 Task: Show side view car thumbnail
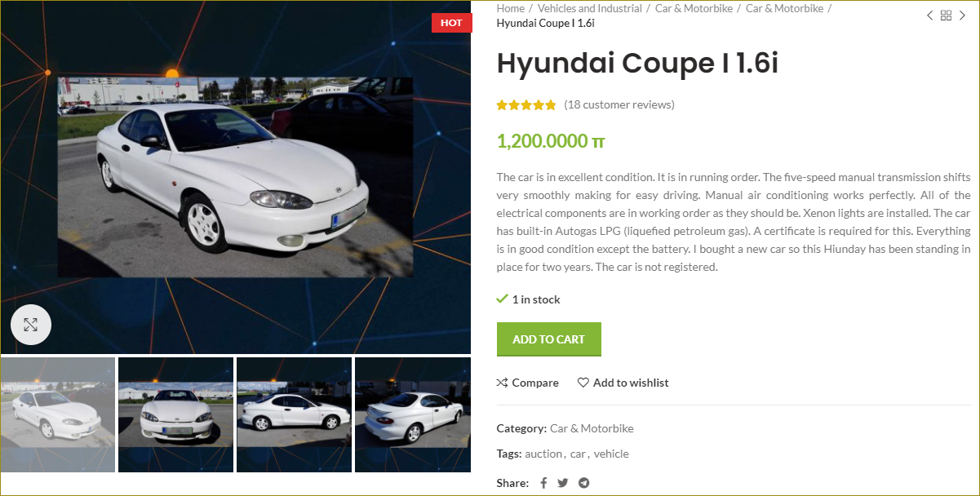coord(294,414)
